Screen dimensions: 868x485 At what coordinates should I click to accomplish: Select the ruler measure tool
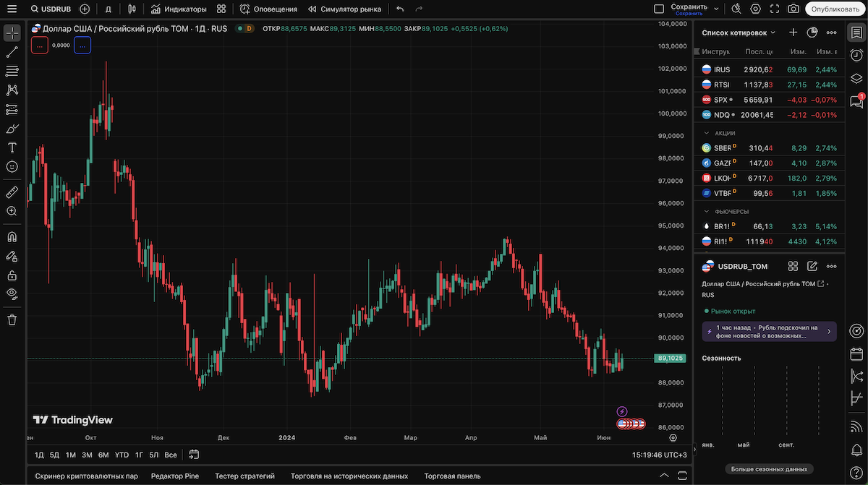pos(12,192)
